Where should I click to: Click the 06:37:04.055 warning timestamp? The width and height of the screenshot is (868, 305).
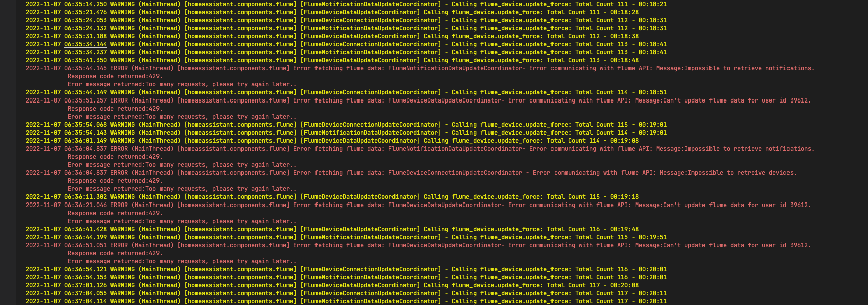pyautogui.click(x=86, y=293)
